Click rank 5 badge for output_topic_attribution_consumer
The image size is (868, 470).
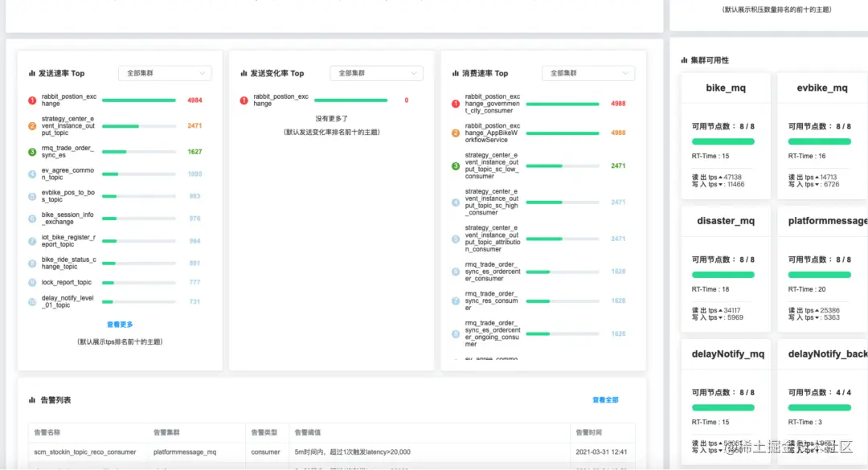456,239
